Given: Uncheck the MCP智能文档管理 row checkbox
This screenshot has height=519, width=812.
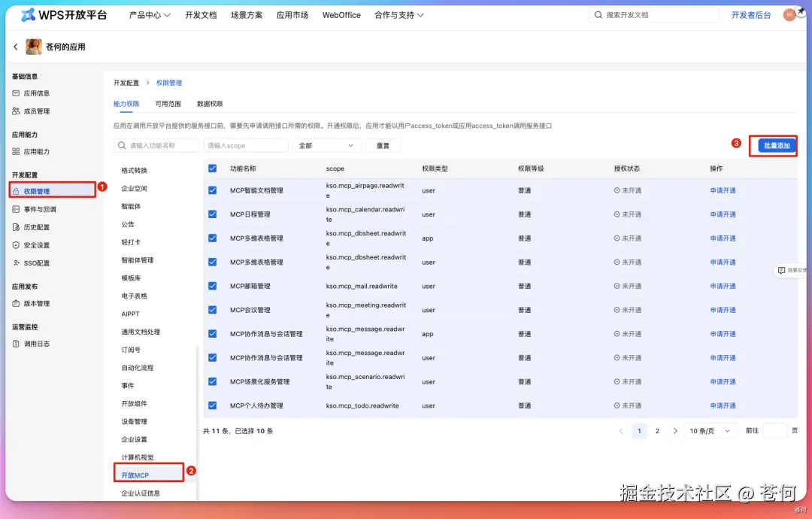Looking at the screenshot, I should coord(212,190).
